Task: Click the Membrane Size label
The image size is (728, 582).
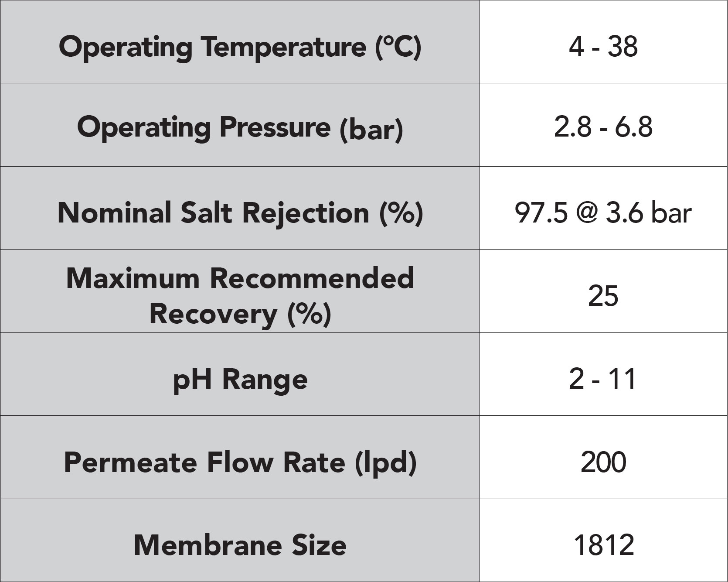Action: coord(240,545)
